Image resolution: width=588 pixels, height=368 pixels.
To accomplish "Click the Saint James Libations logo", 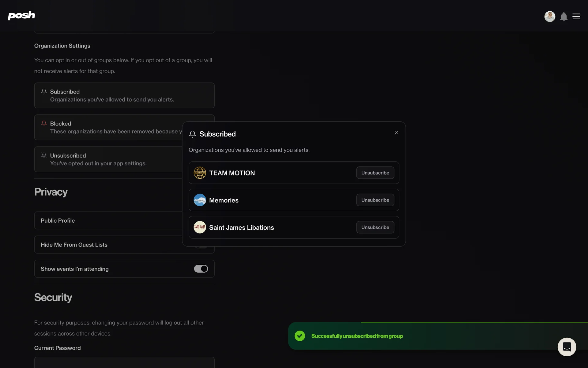I will coord(200,228).
